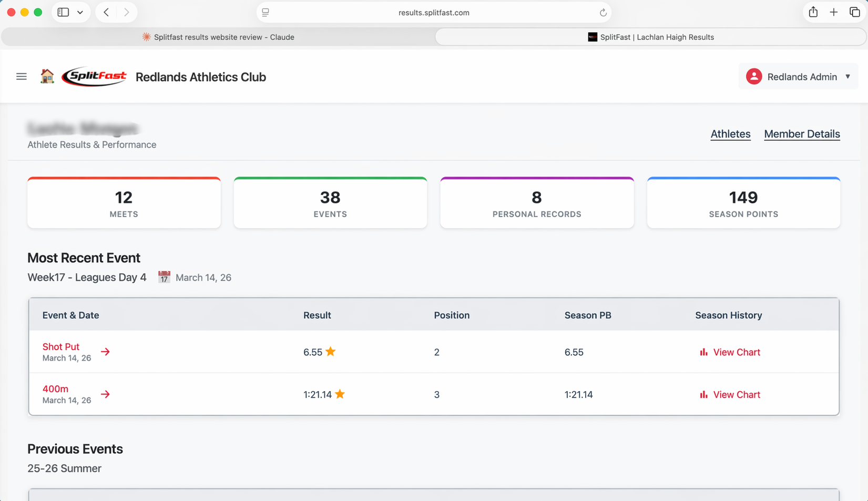Click the Redlands Admin avatar icon
This screenshot has height=501, width=868.
pyautogui.click(x=754, y=76)
